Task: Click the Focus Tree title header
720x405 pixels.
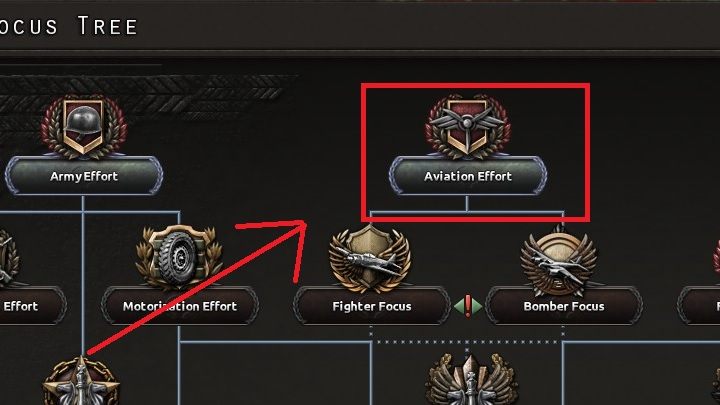Action: click(x=68, y=24)
